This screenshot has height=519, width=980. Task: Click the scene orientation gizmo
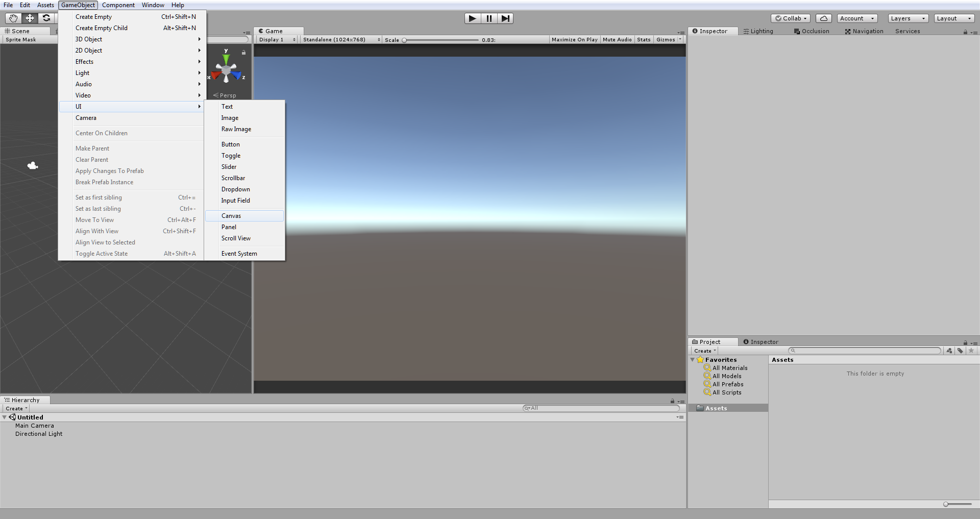pos(226,70)
